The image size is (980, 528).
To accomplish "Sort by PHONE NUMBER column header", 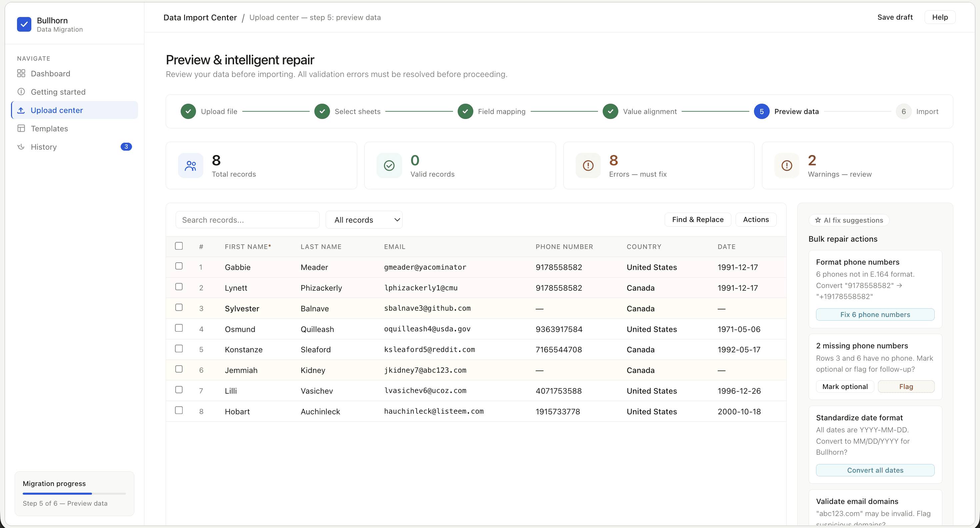I will click(x=564, y=247).
